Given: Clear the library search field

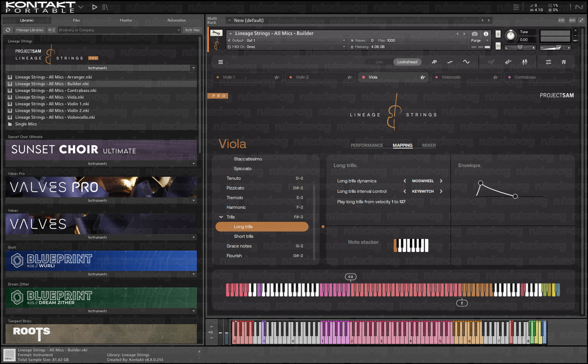Looking at the screenshot, I should tap(179, 30).
